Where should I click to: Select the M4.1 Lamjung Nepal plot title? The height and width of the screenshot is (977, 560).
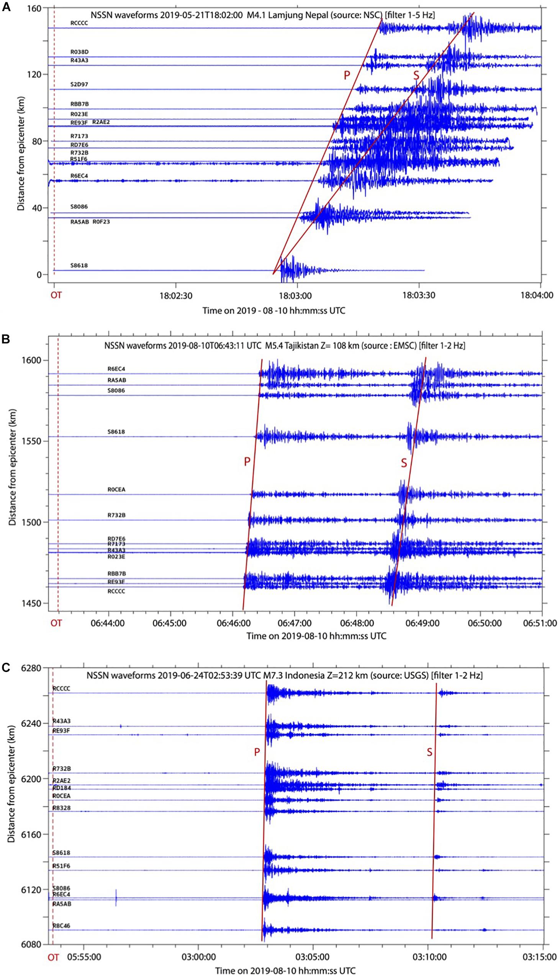point(263,15)
